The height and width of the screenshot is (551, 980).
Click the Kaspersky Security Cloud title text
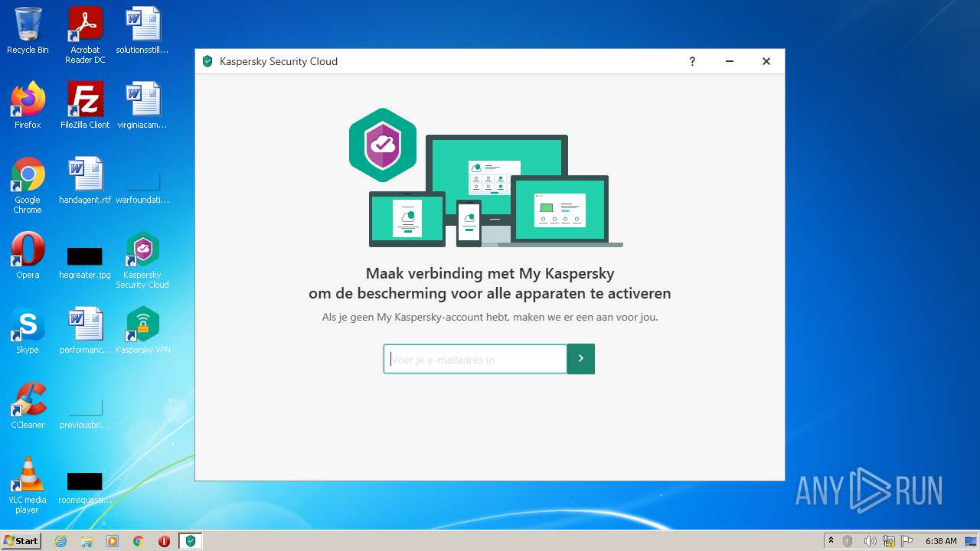[x=279, y=61]
